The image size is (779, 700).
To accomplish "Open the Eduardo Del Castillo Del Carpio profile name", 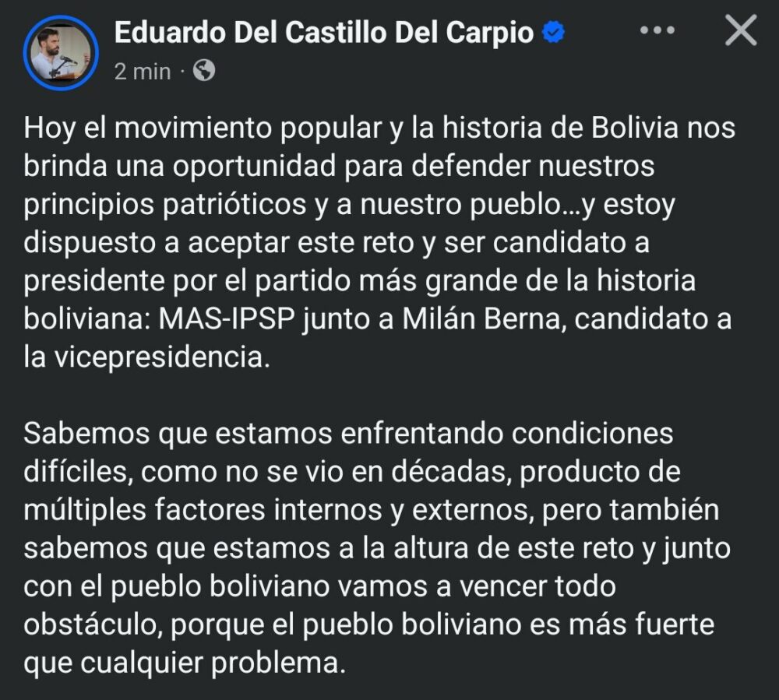I will point(324,33).
